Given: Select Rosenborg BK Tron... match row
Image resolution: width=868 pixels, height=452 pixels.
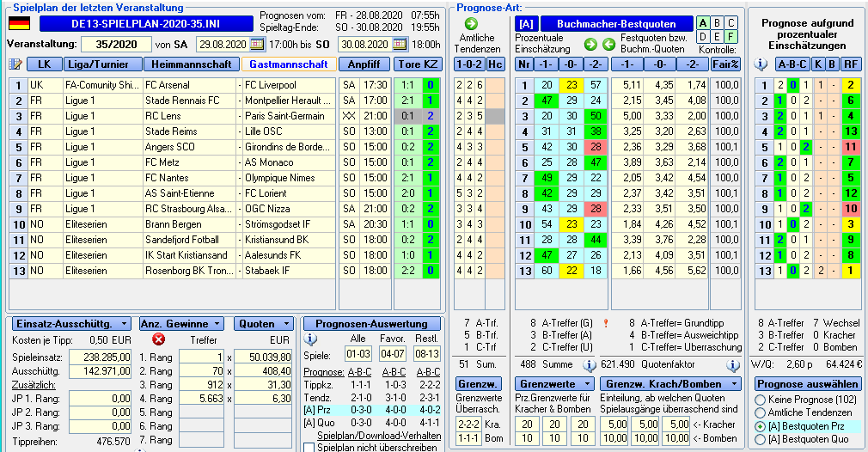Looking at the screenshot, I should pyautogui.click(x=172, y=271).
